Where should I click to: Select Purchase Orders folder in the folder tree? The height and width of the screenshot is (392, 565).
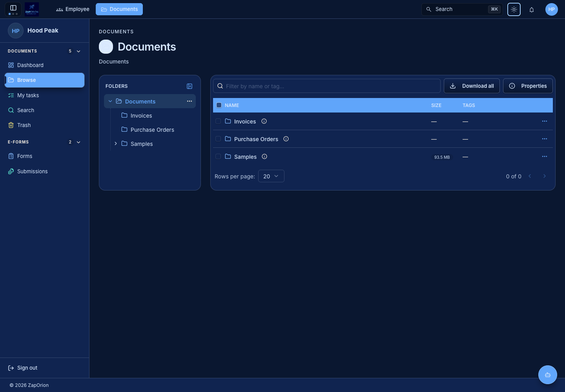150,130
